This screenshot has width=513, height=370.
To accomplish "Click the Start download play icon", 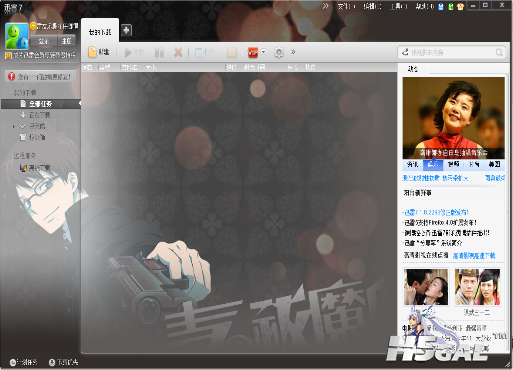I will click(128, 52).
